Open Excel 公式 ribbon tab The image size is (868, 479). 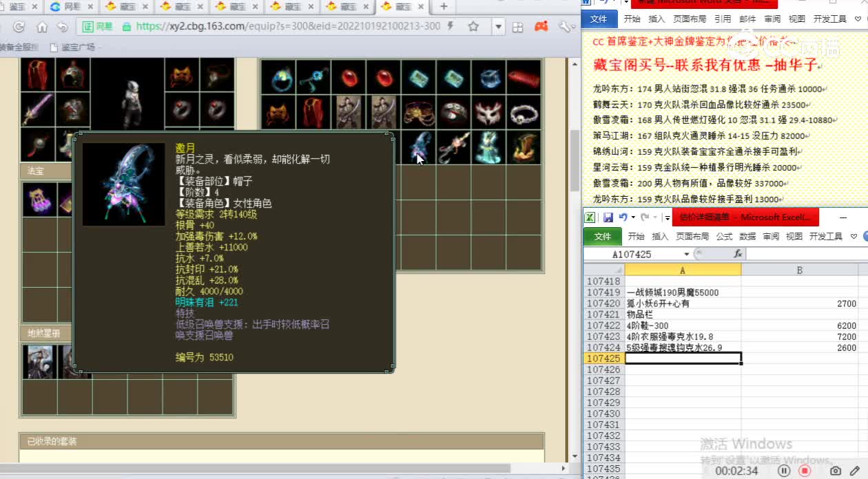724,236
